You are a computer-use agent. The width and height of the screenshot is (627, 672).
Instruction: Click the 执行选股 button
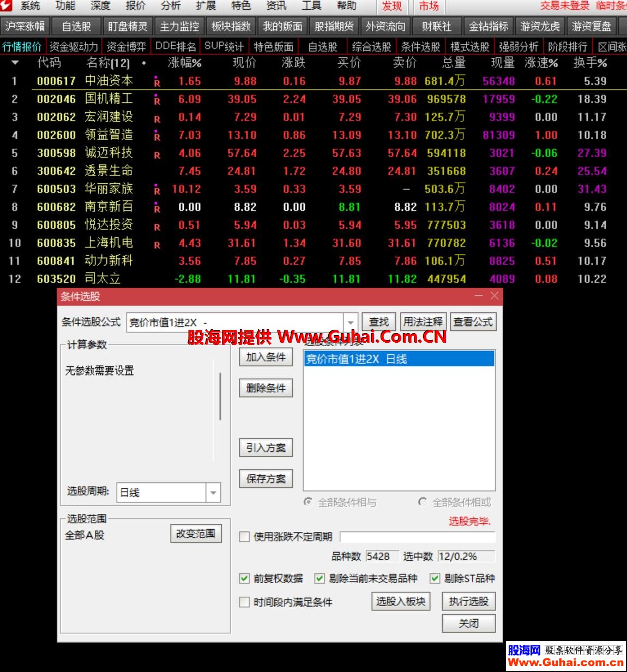469,602
